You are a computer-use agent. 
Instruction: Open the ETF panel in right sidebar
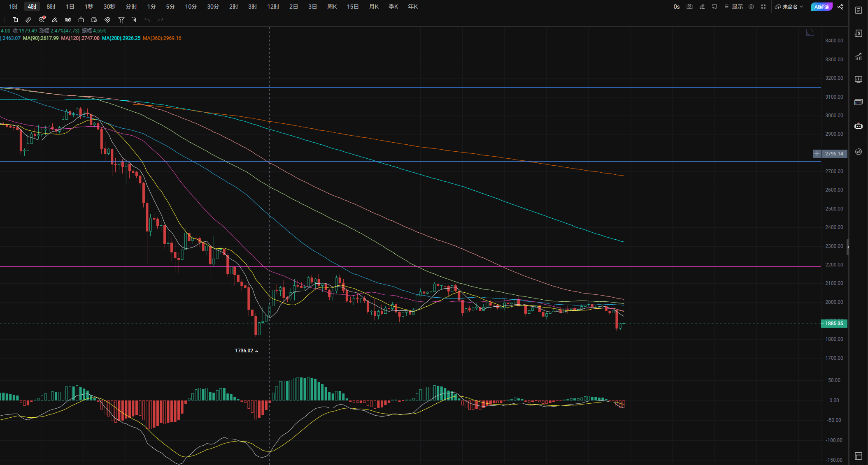click(x=858, y=102)
